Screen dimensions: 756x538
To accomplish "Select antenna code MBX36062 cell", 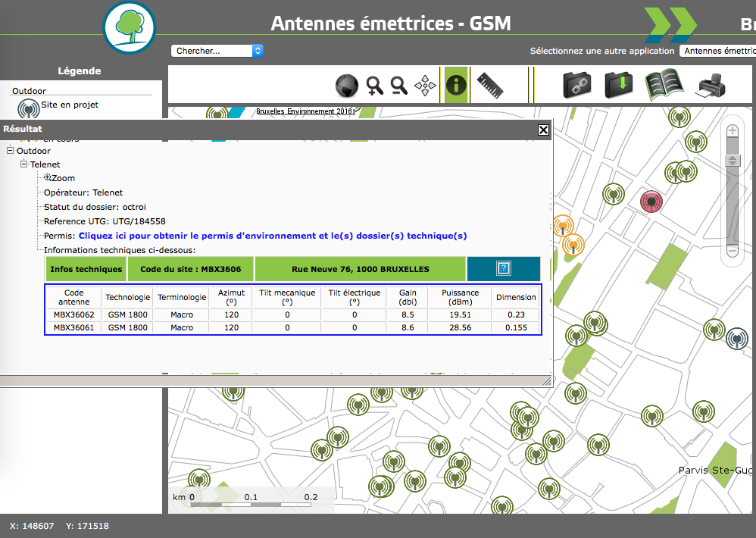I will point(73,314).
